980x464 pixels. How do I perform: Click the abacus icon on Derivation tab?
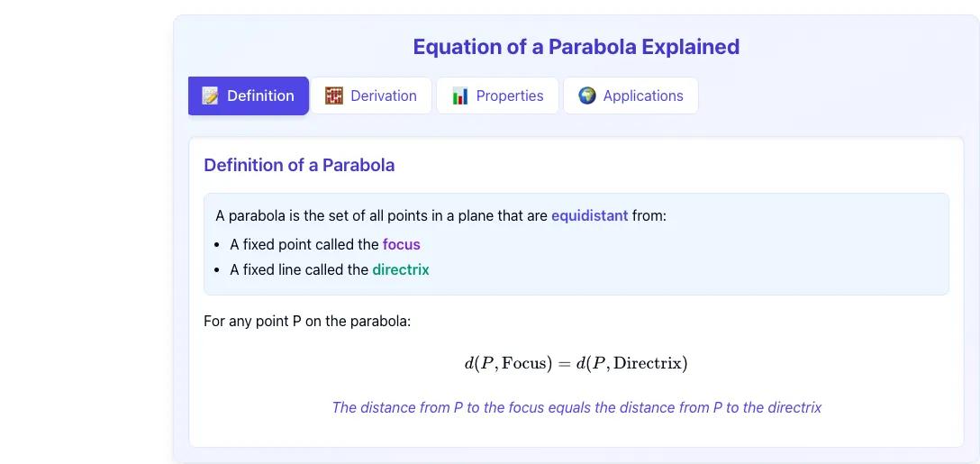tap(334, 96)
